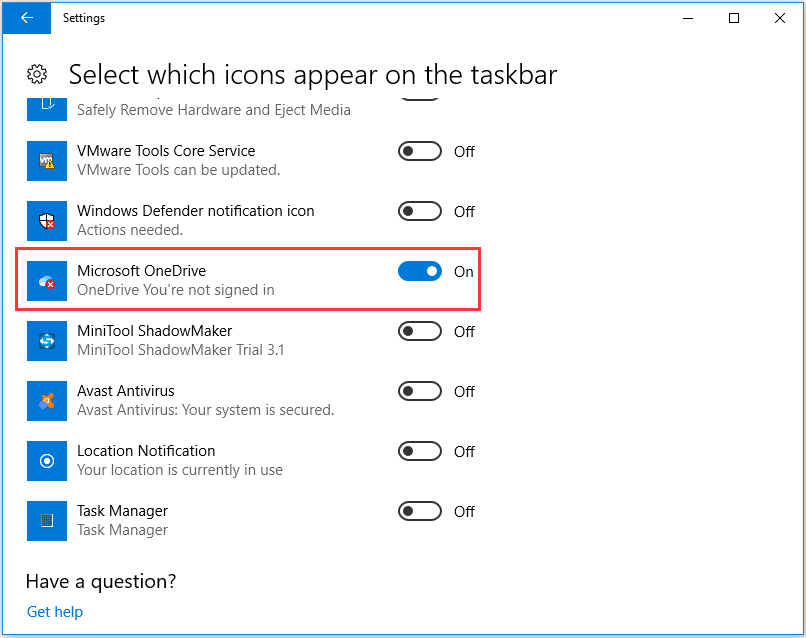Click the gear icon beside the page title
This screenshot has width=806, height=638.
coord(37,75)
